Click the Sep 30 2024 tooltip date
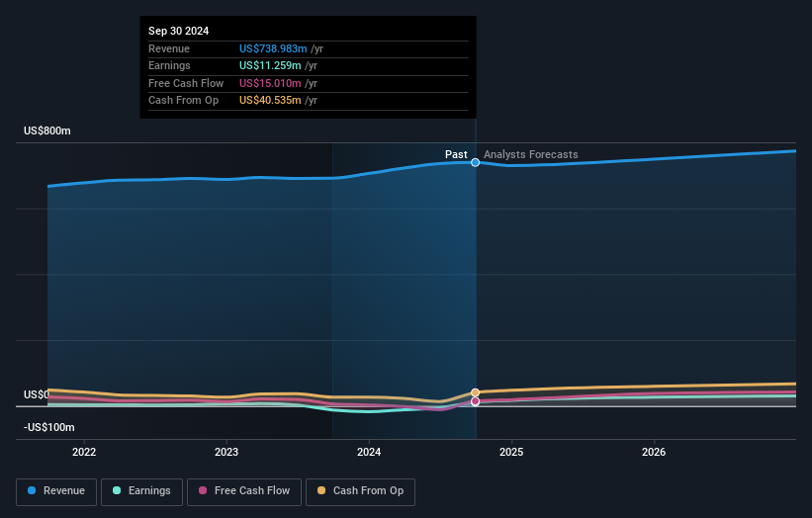The width and height of the screenshot is (812, 518). coord(179,31)
